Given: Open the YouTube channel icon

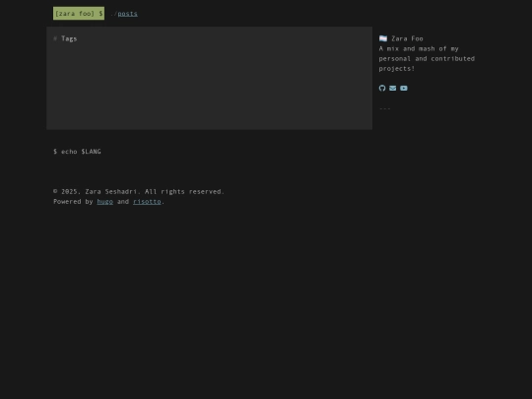Looking at the screenshot, I should (403, 89).
